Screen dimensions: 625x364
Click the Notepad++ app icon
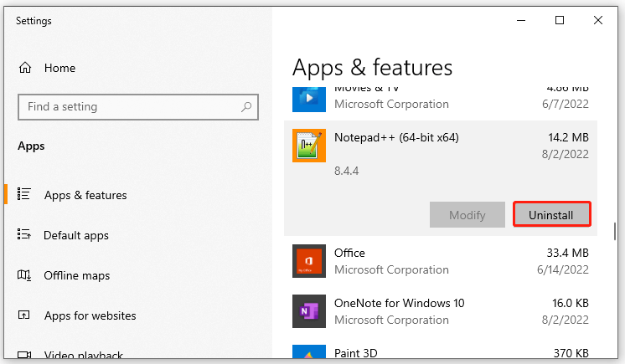pos(309,146)
